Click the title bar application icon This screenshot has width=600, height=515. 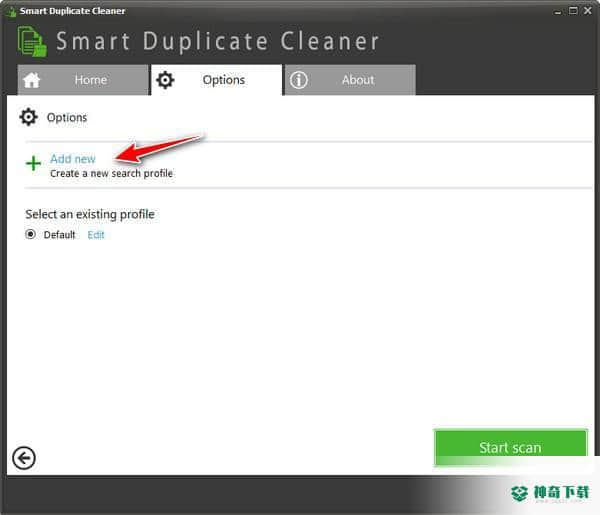tap(11, 11)
